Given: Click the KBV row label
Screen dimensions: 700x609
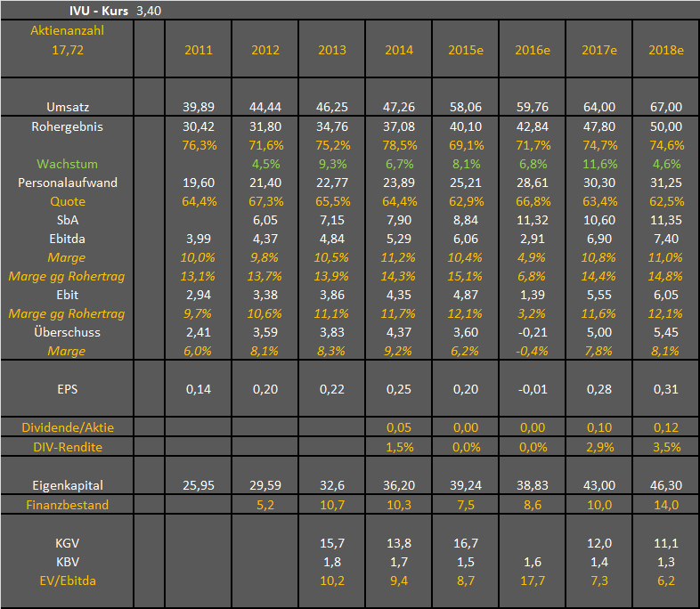Looking at the screenshot, I should point(68,562).
